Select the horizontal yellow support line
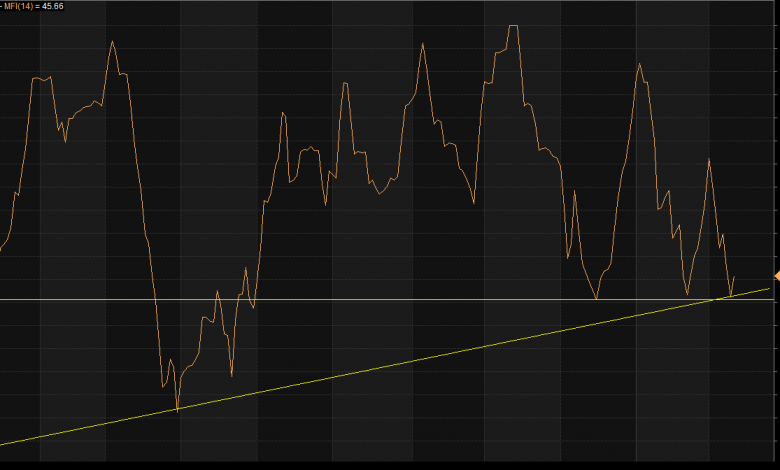The height and width of the screenshot is (470, 780). point(400,299)
